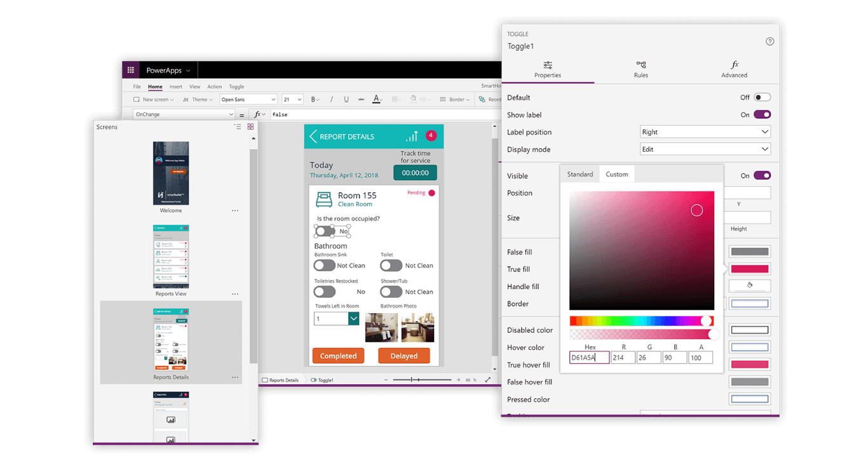
Task: Change Display mode using its dropdown
Action: (705, 149)
